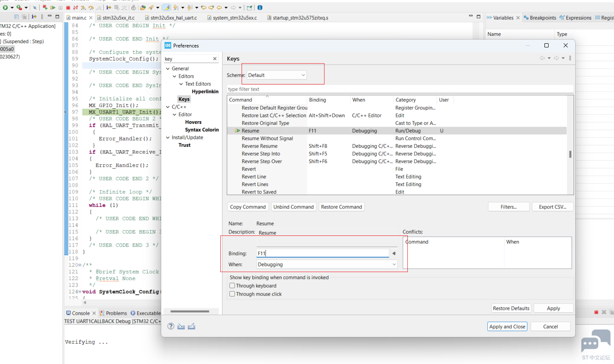Enable Through mouse click checkbox
Image resolution: width=614 pixels, height=364 pixels.
pyautogui.click(x=232, y=294)
